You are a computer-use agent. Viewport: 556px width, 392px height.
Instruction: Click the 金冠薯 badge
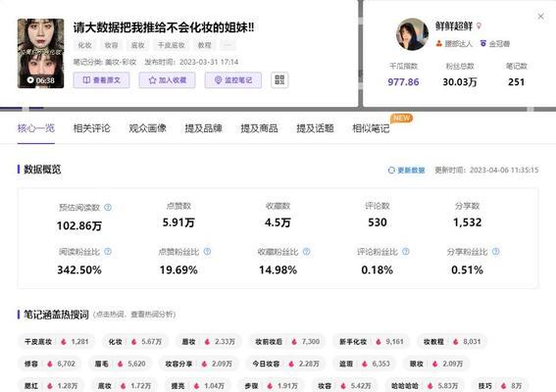494,43
